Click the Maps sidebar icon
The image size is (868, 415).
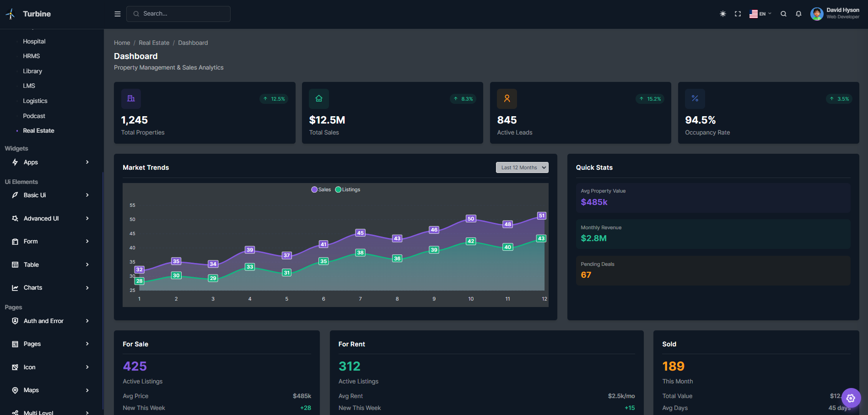pyautogui.click(x=15, y=390)
